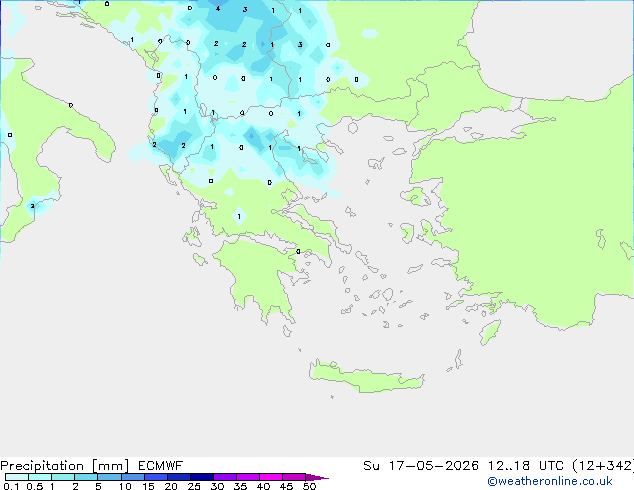Click the legend label '40'
This screenshot has height=490, width=634.
263,486
